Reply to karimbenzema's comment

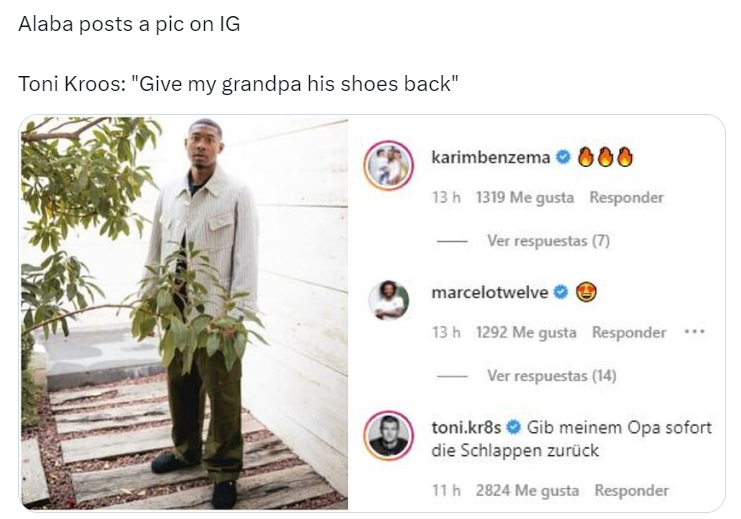pyautogui.click(x=626, y=197)
